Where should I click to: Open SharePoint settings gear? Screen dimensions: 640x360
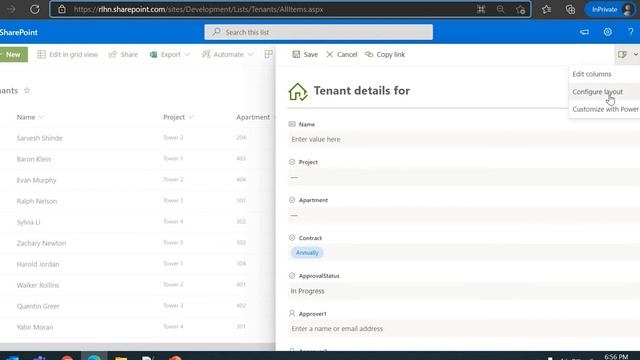click(x=608, y=32)
